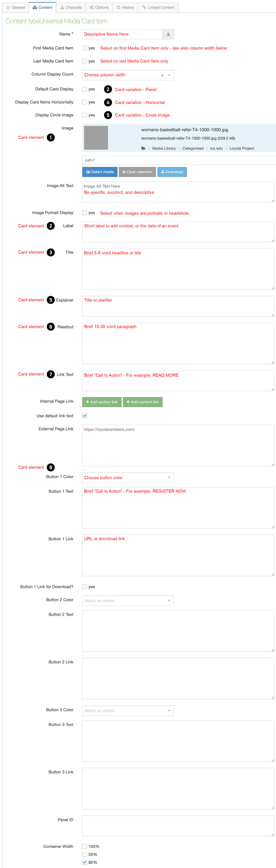Screen dimensions: 276x868
Task: Clear the Column Display Count selection with the x icon
Action: tap(162, 75)
